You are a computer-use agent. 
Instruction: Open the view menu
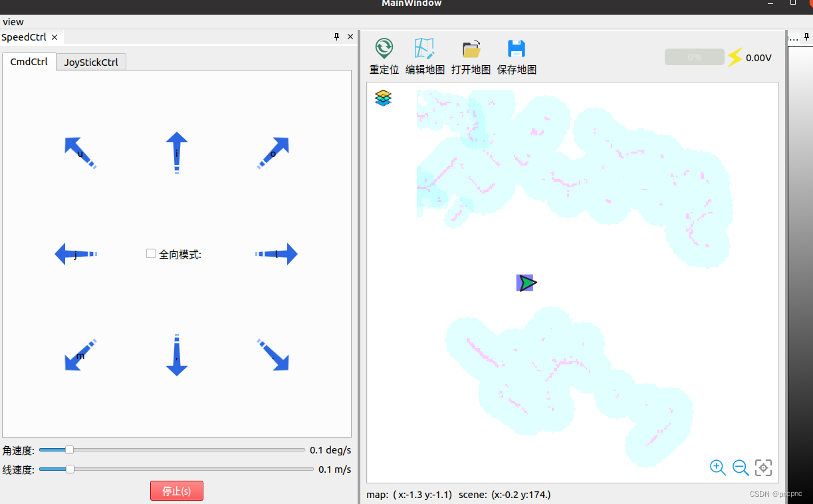point(13,21)
